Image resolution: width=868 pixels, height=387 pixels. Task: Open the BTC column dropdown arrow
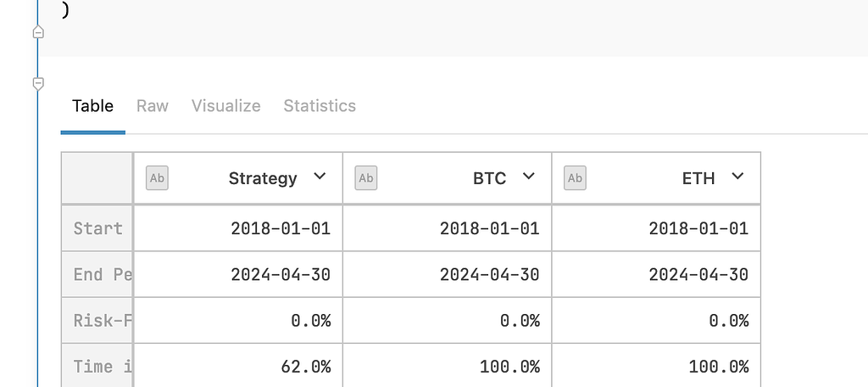[x=529, y=177]
